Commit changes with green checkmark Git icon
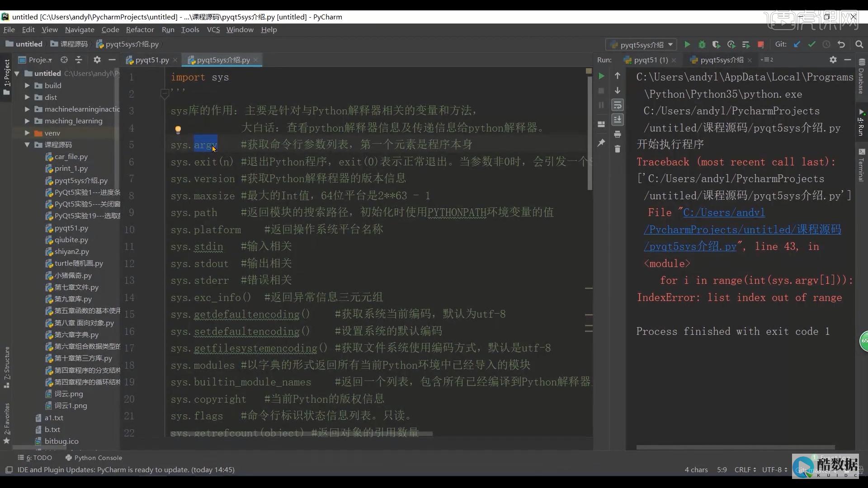Viewport: 868px width, 488px height. point(812,44)
